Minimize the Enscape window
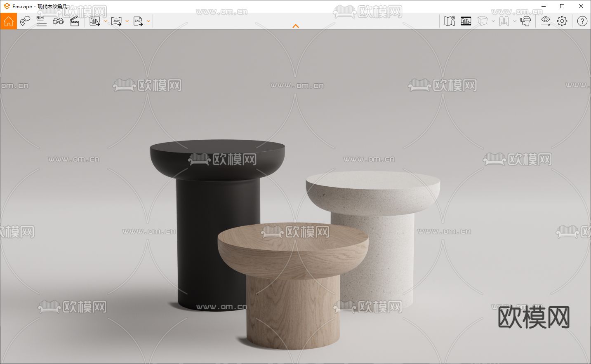This screenshot has height=364, width=591. pyautogui.click(x=544, y=6)
